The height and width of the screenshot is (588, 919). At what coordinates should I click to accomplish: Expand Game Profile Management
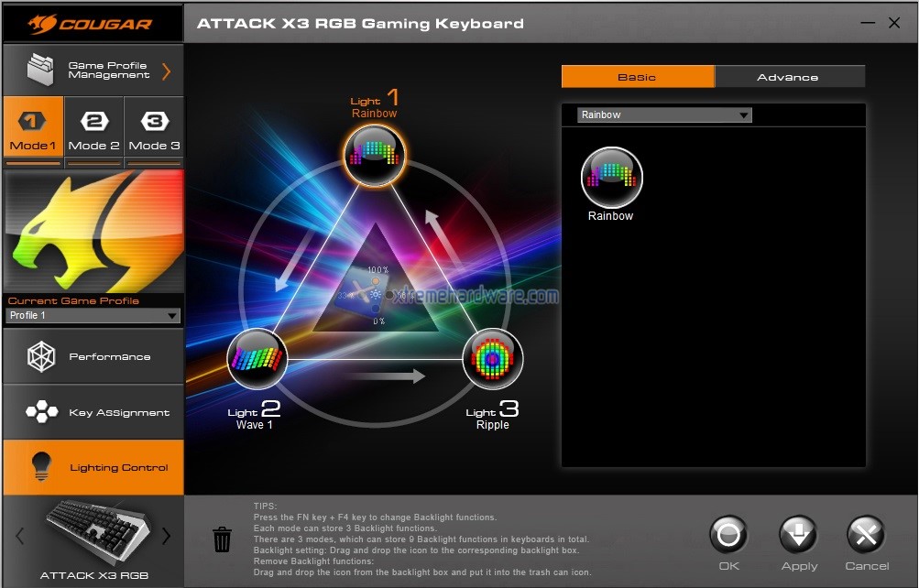coord(93,71)
